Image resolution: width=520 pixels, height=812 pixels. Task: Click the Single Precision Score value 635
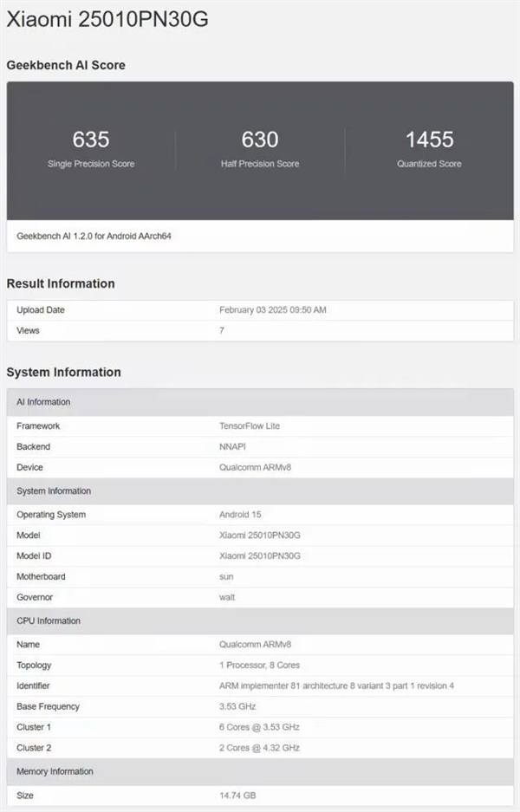click(x=91, y=140)
